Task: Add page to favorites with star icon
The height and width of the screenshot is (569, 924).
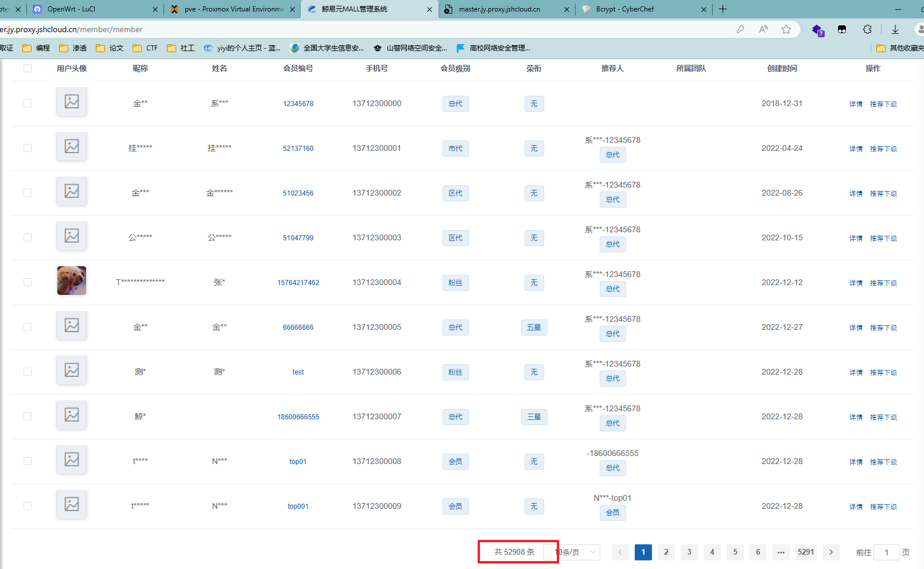Action: coord(786,29)
